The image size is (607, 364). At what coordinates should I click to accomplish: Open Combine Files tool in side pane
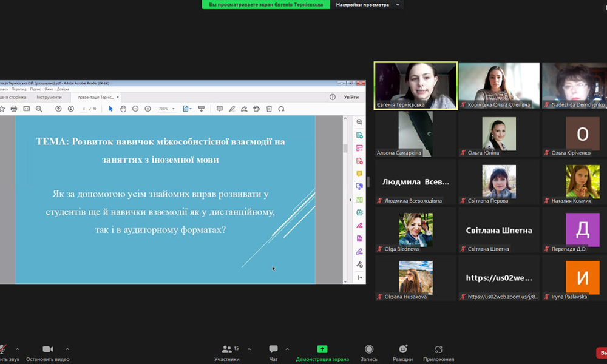359,186
